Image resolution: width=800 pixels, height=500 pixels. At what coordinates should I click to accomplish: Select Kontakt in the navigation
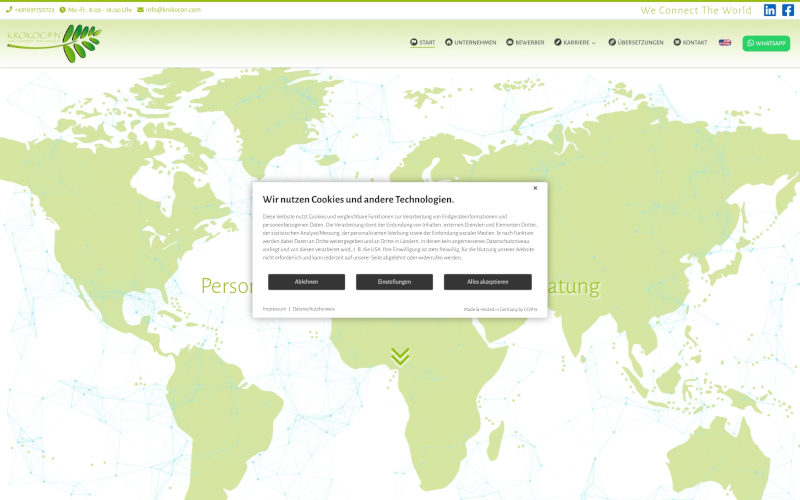(x=690, y=43)
